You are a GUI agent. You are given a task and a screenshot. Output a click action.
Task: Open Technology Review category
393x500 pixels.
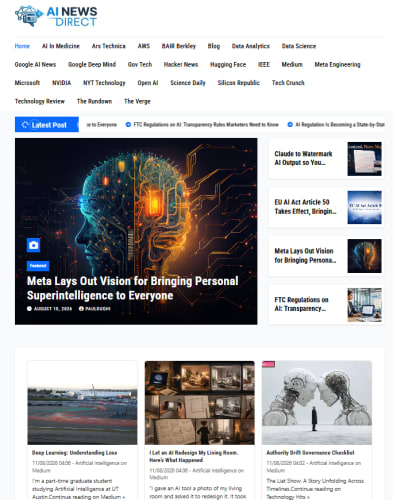point(40,101)
